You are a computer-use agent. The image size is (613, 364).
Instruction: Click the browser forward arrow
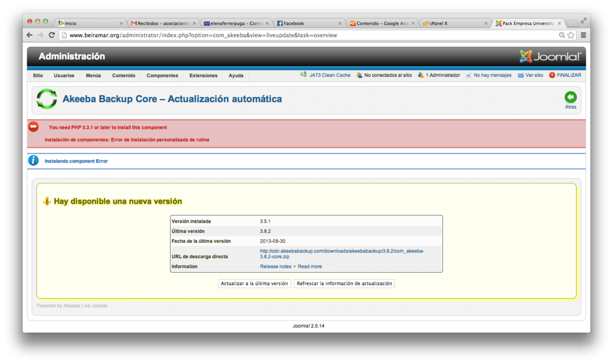[x=41, y=35]
